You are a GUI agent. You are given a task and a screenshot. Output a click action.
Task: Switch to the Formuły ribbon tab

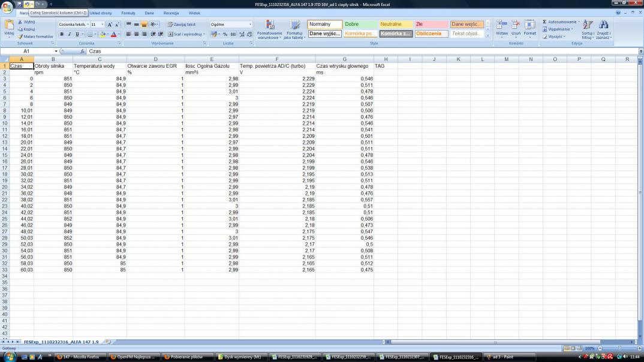(128, 13)
